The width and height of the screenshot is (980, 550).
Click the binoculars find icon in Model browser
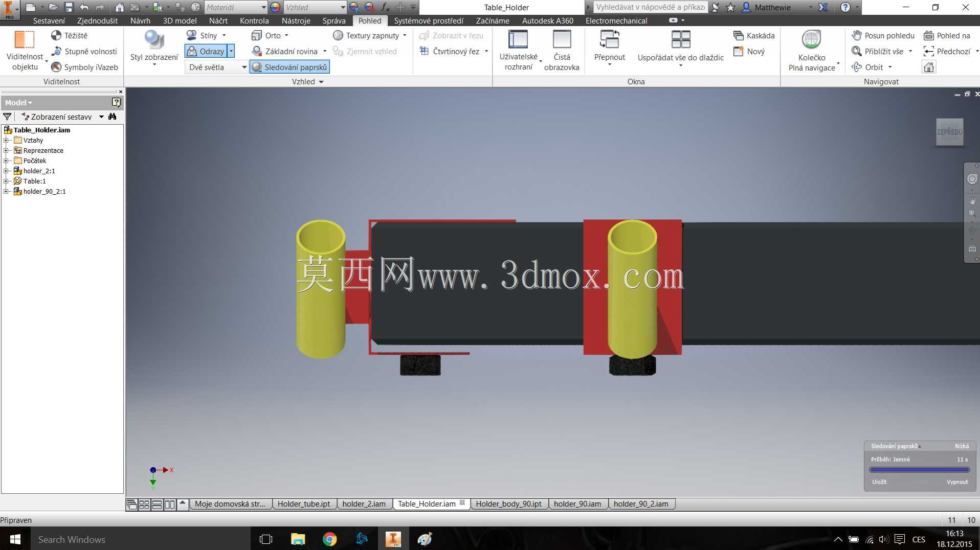click(113, 117)
